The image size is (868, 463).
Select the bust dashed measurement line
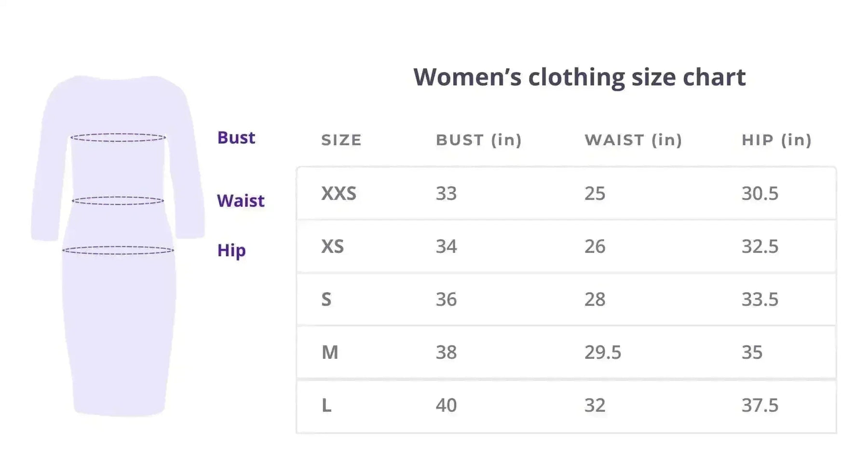click(x=118, y=138)
